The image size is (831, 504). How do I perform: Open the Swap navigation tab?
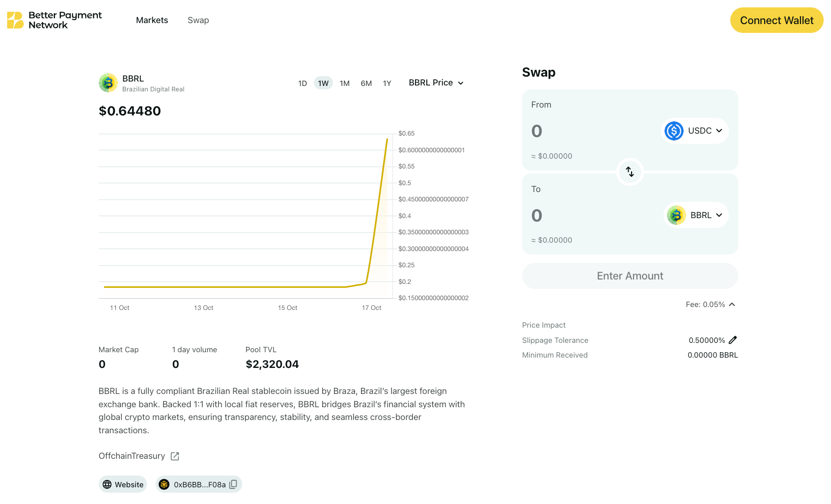[198, 20]
